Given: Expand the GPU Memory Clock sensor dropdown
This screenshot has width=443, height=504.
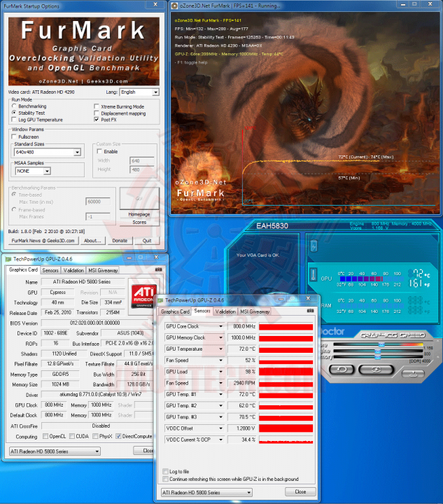Looking at the screenshot, I should (220, 337).
